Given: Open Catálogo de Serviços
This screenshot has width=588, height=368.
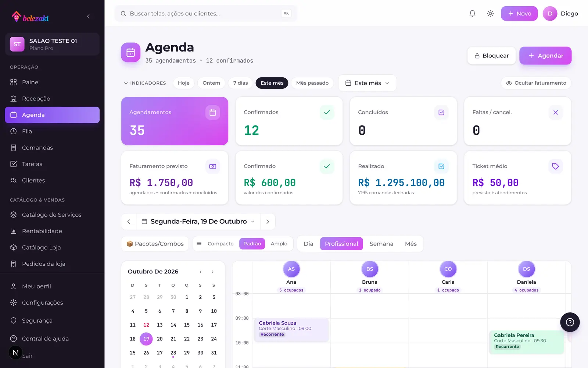Looking at the screenshot, I should click(52, 215).
